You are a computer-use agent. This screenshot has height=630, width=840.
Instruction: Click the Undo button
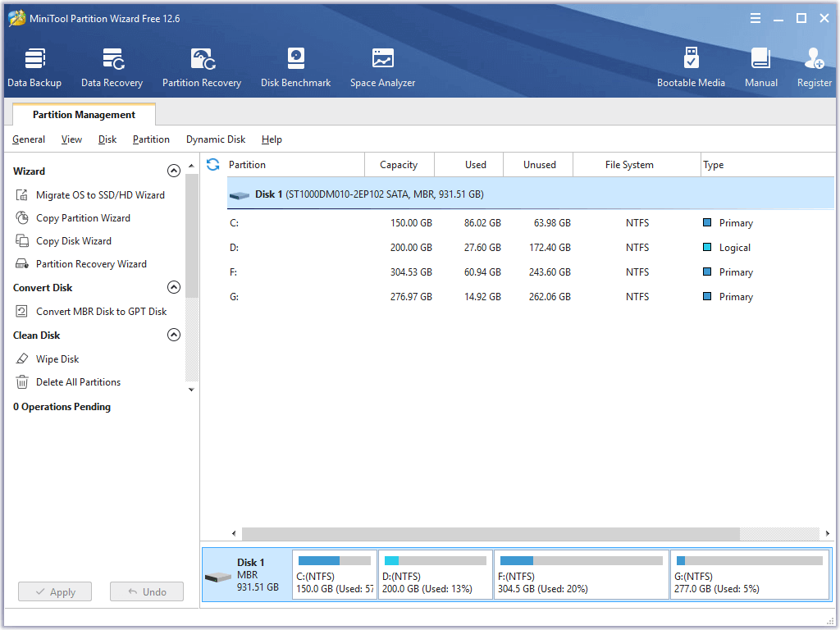[146, 591]
